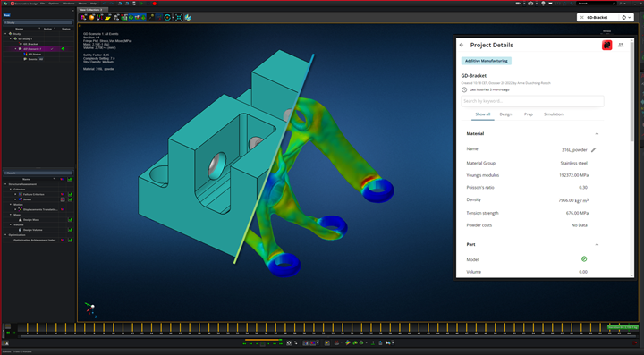Click the lightbulb icon in top-right system bar
644x355 pixels.
pos(543,4)
